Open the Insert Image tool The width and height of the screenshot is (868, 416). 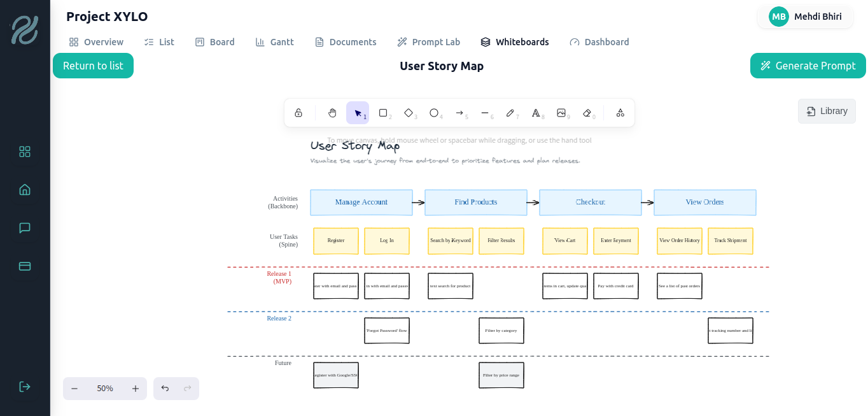point(561,113)
